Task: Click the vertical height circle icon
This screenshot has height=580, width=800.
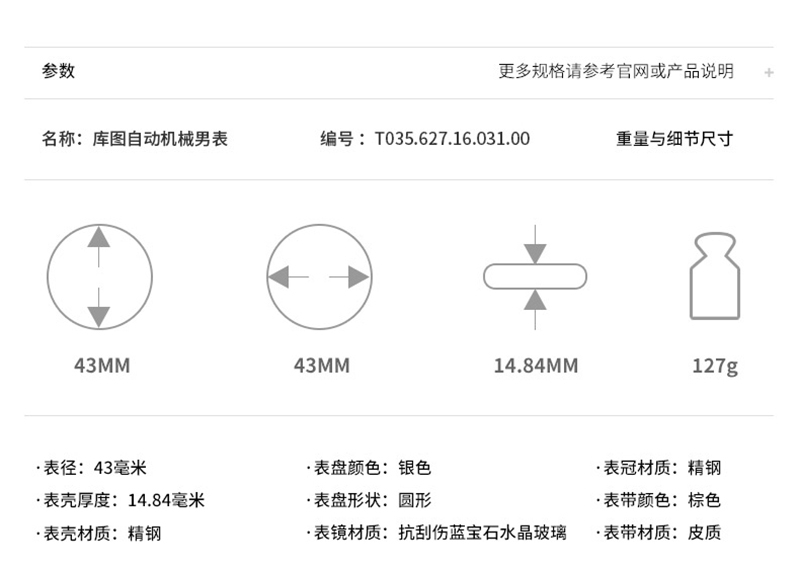Action: coord(99,277)
